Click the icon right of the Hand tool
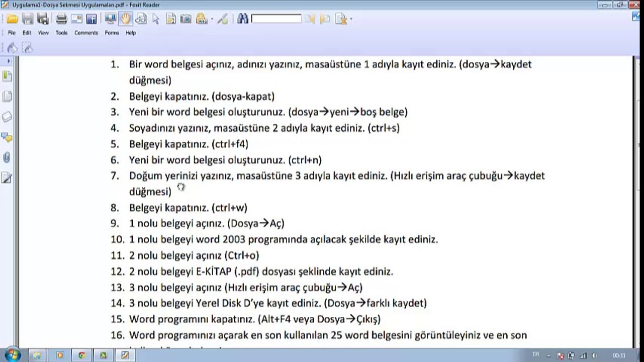This screenshot has height=362, width=644. tap(141, 19)
